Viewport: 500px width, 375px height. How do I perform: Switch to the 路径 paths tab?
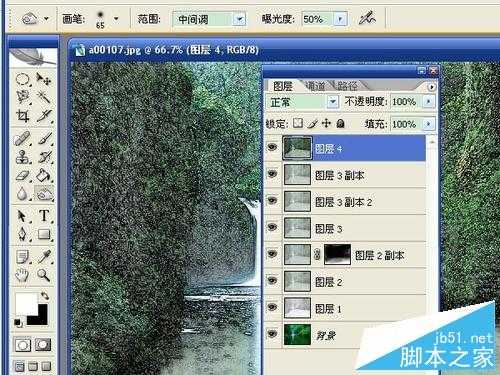(347, 86)
